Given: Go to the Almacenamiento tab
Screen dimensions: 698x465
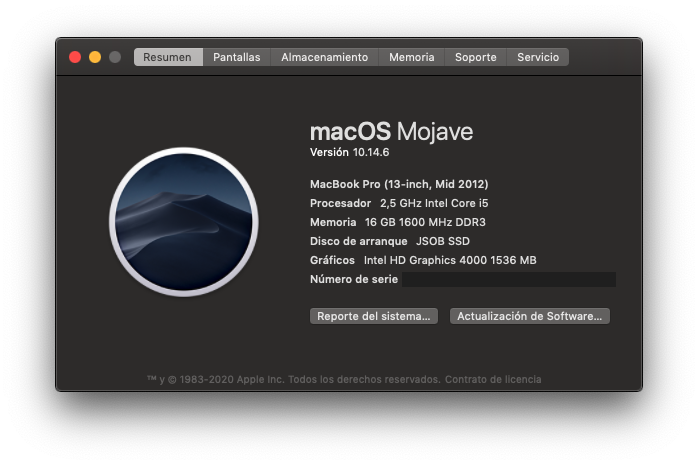Looking at the screenshot, I should tap(325, 57).
